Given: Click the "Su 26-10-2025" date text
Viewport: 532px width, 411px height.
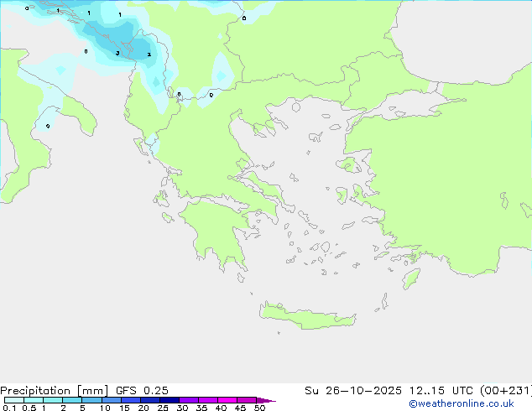Looking at the screenshot, I should click(353, 391).
